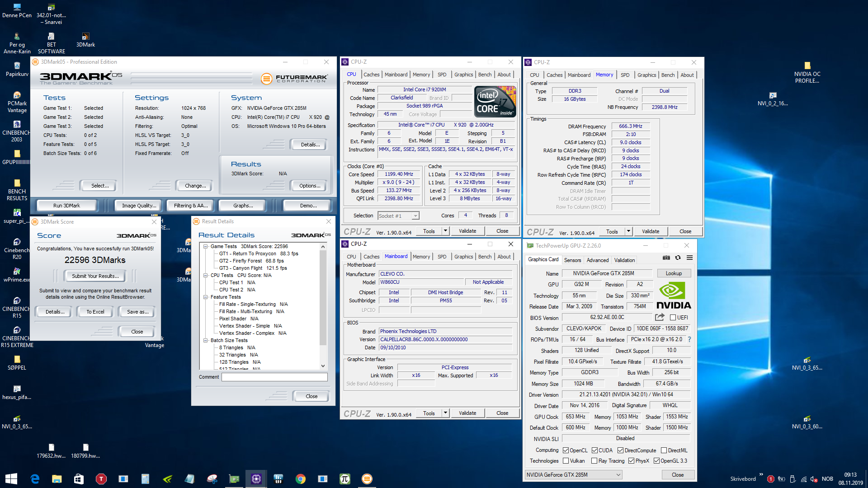The height and width of the screenshot is (488, 868).
Task: Select the 3DMark desktop shortcut
Action: [x=85, y=40]
